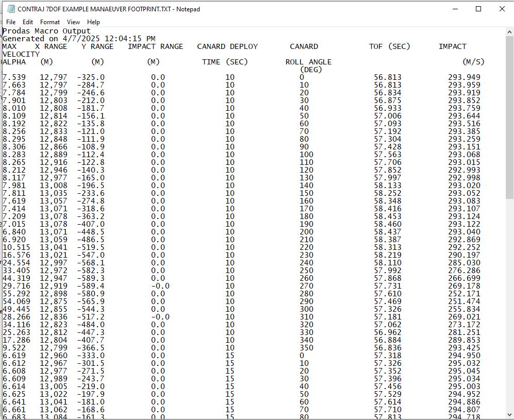Screen dimensions: 514x420
Task: Click the impact velocity value 252.171
Action: (x=464, y=294)
